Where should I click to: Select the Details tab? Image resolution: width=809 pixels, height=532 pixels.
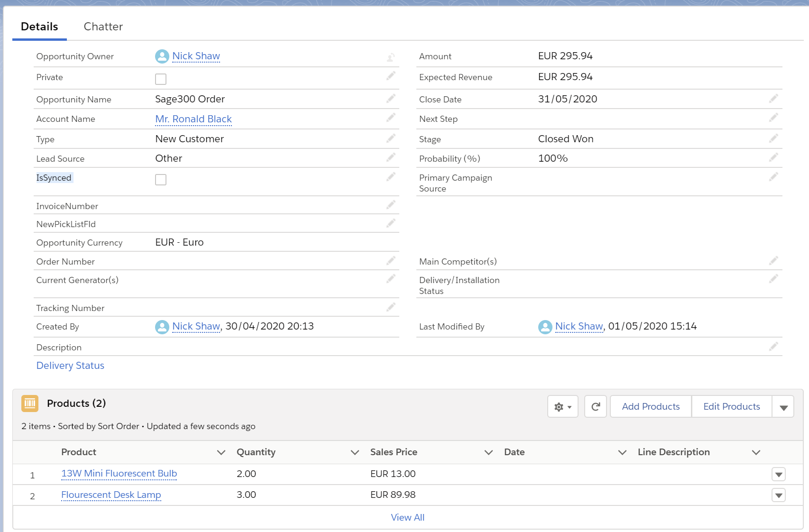39,27
